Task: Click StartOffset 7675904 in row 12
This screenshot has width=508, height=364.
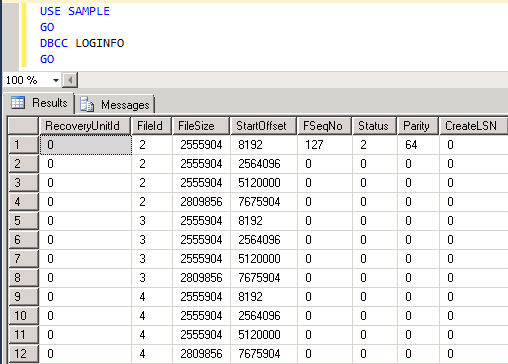Action: pos(263,354)
